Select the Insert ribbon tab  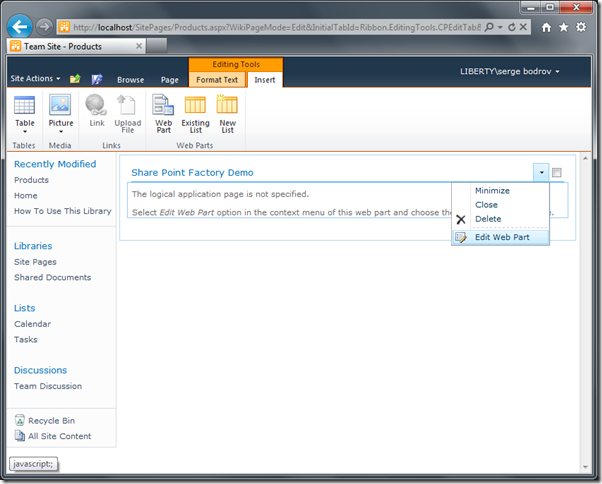pos(265,80)
